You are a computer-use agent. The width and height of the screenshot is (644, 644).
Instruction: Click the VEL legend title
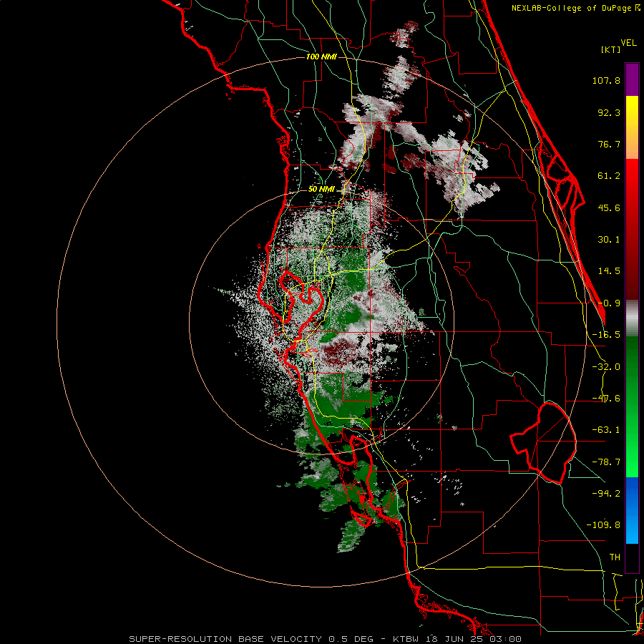click(x=628, y=43)
